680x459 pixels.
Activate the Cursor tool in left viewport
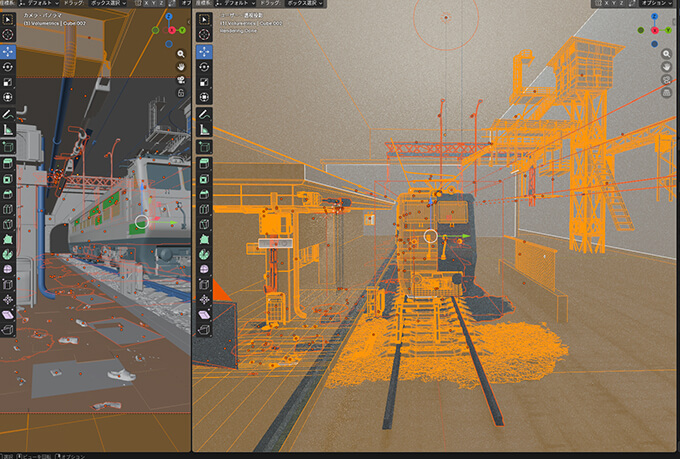8,34
